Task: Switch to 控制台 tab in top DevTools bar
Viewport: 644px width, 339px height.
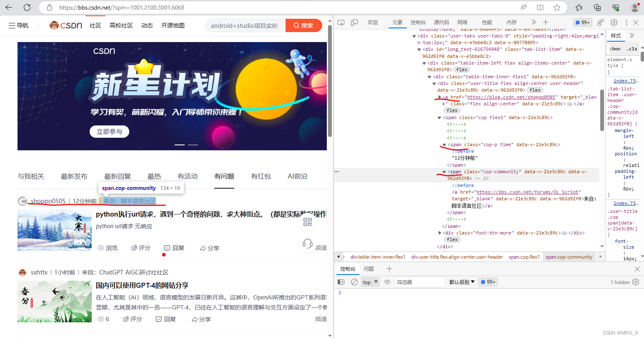Action: click(418, 22)
